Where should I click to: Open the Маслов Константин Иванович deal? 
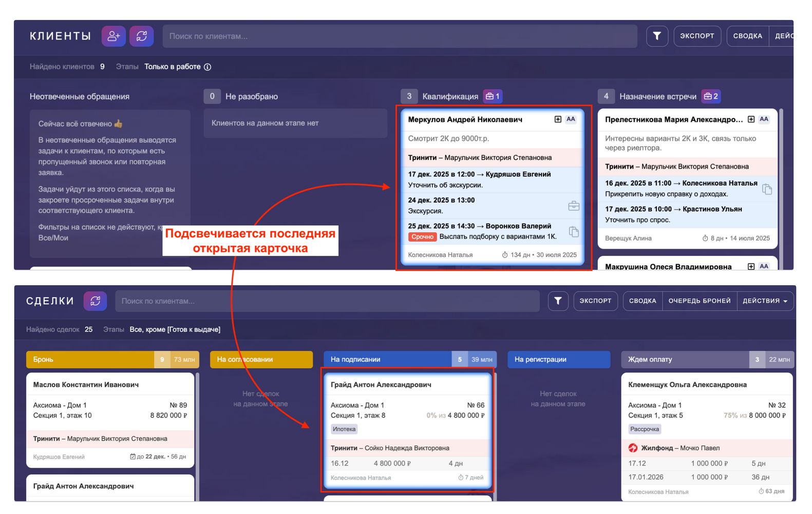point(86,384)
